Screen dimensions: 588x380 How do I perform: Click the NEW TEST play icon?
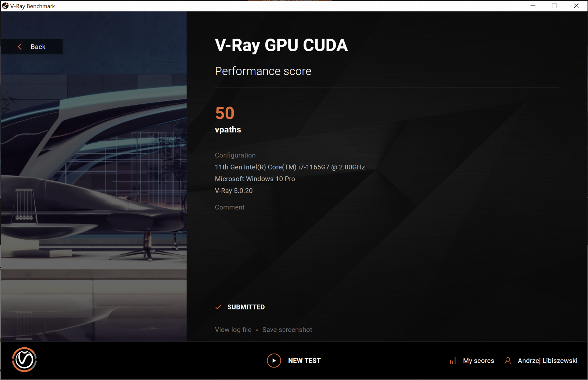click(x=274, y=361)
